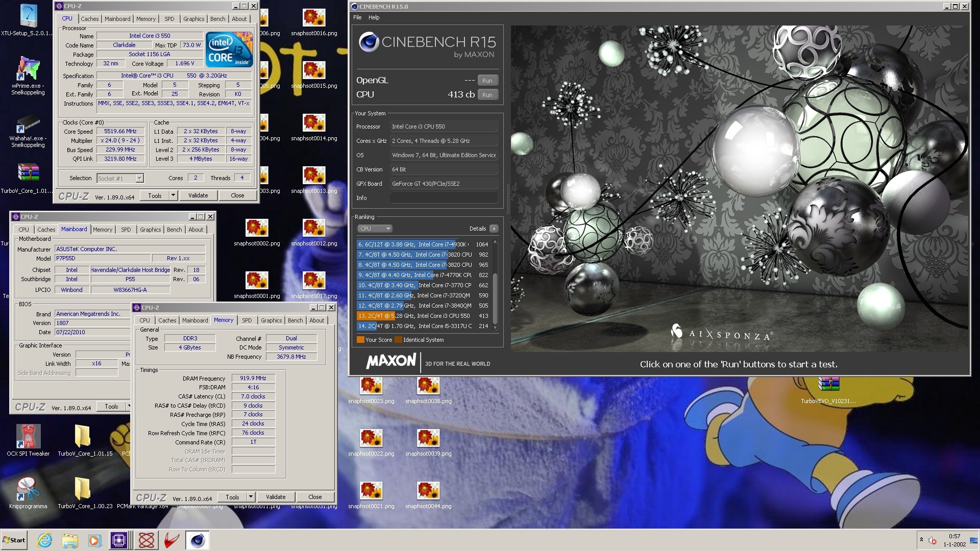Screen dimensions: 980x551
Task: Click the Start button
Action: 14,540
